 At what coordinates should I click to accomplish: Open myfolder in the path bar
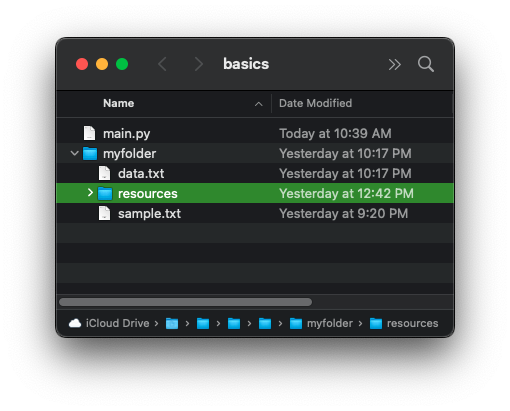point(321,323)
